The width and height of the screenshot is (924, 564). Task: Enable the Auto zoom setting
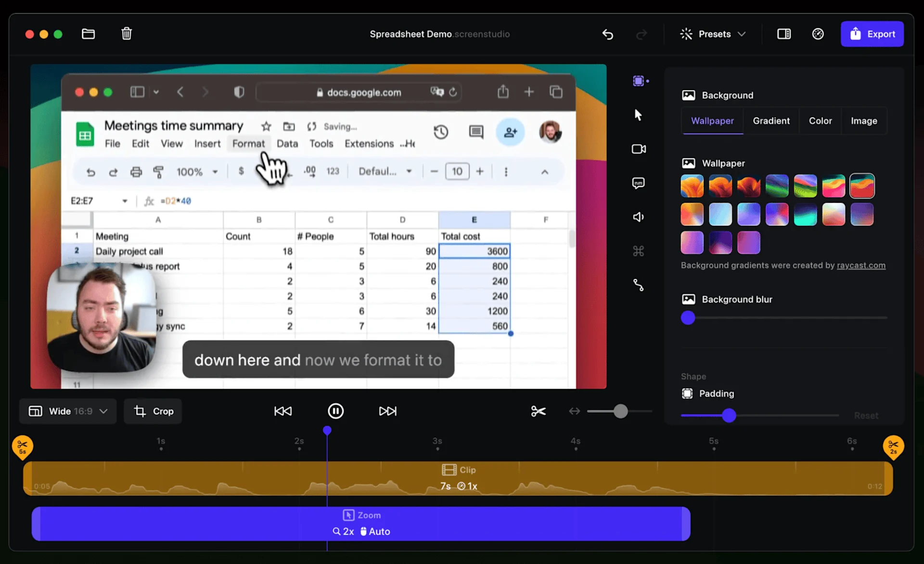coord(375,531)
